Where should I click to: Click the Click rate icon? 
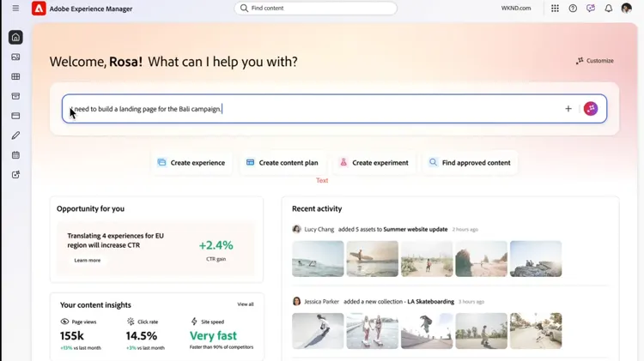pos(131,322)
